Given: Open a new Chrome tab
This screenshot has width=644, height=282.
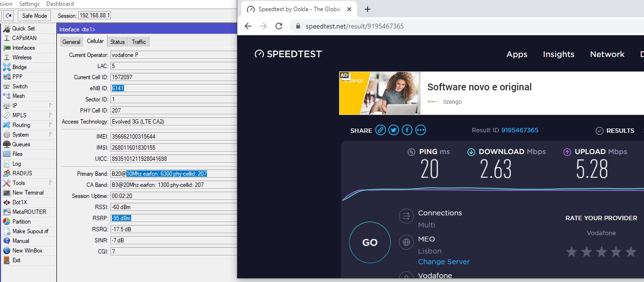Looking at the screenshot, I should point(368,9).
